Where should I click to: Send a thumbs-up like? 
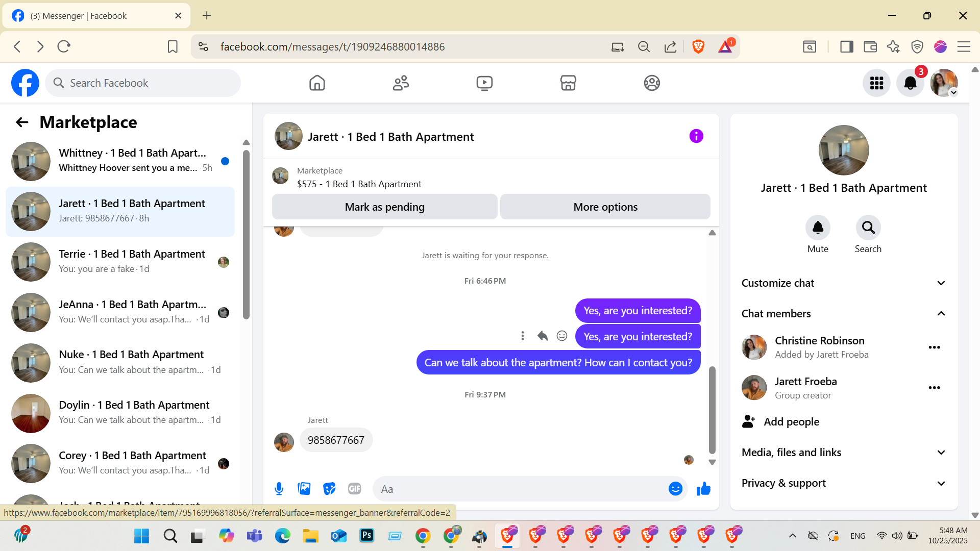coord(703,489)
